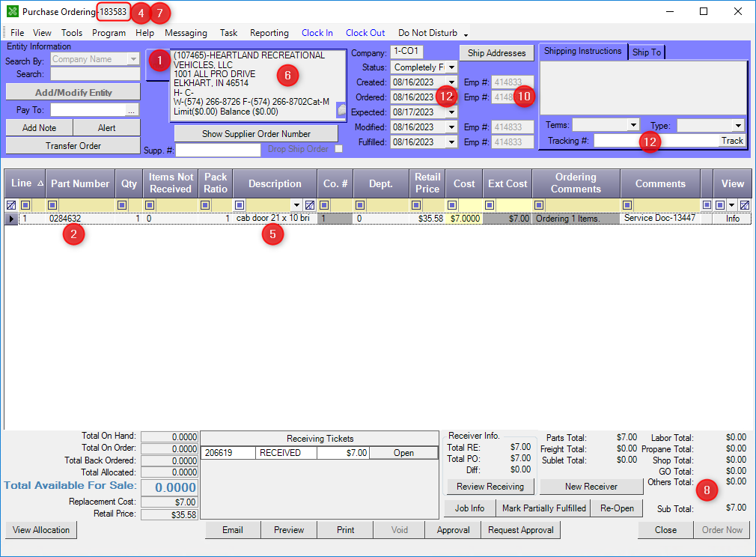Select the Shipping Instructions tab
The image size is (756, 557).
[x=583, y=51]
